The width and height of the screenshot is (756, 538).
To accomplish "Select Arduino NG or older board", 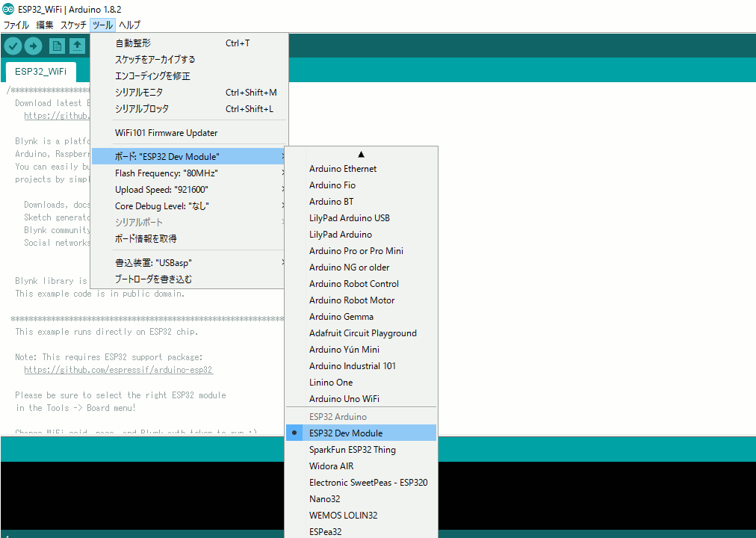I will coord(361,267).
